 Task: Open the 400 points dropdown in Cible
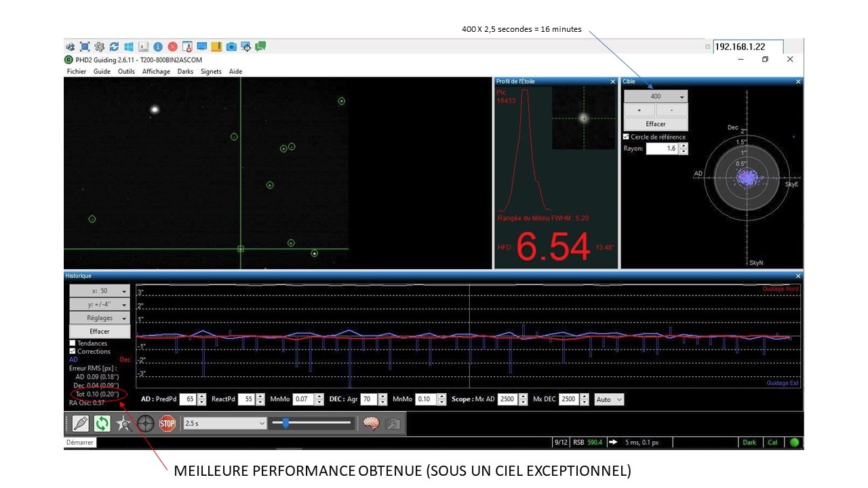click(656, 96)
